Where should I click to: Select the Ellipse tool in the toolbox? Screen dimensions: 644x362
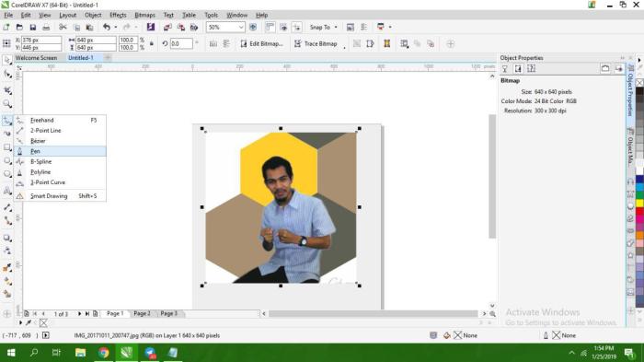[7, 161]
